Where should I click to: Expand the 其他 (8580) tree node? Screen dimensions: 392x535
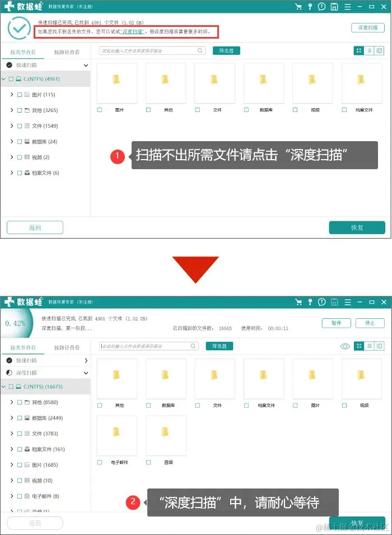click(12, 402)
